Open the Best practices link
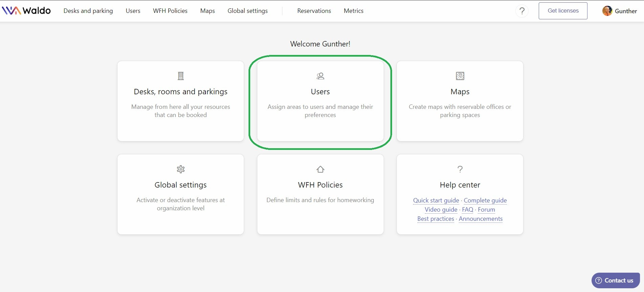The width and height of the screenshot is (644, 292). point(435,219)
